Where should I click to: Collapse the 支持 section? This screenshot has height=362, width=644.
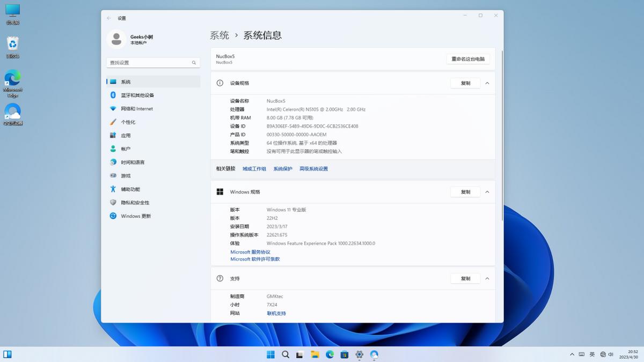[487, 278]
